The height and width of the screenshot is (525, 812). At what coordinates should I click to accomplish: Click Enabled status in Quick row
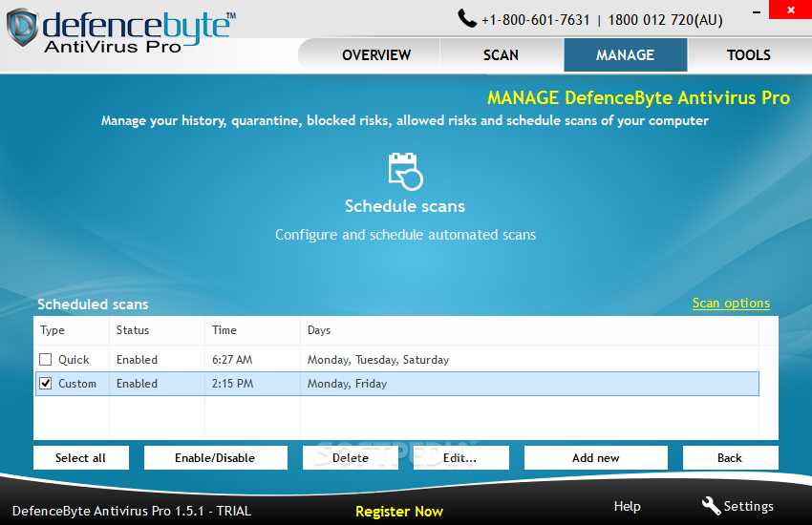[137, 360]
